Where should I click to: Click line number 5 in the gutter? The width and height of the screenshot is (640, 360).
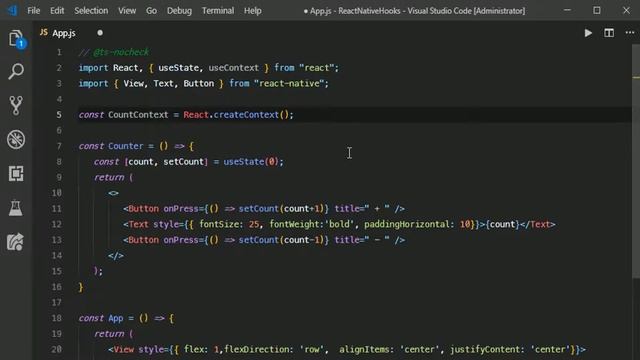pos(59,115)
